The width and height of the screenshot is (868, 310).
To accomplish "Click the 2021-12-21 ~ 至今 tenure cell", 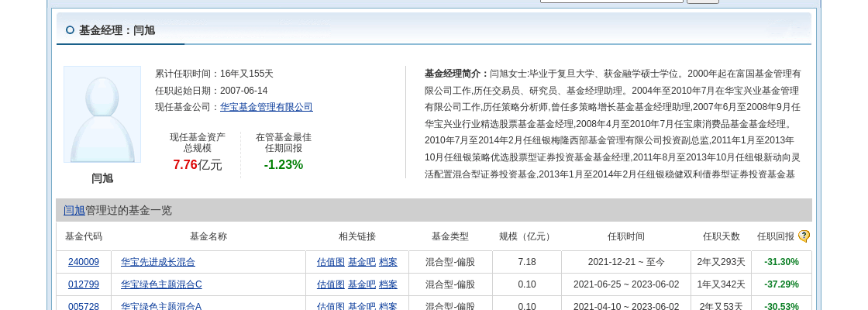I will click(x=626, y=262).
